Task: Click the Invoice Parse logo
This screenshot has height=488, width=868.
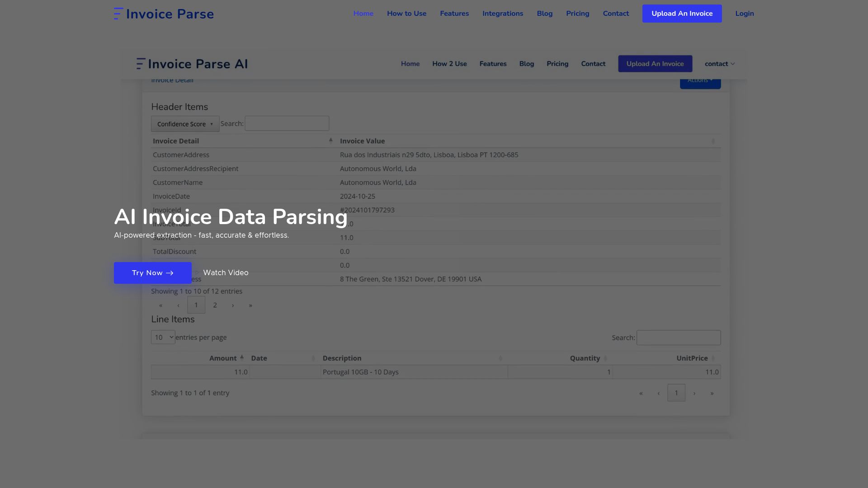Action: 164,14
